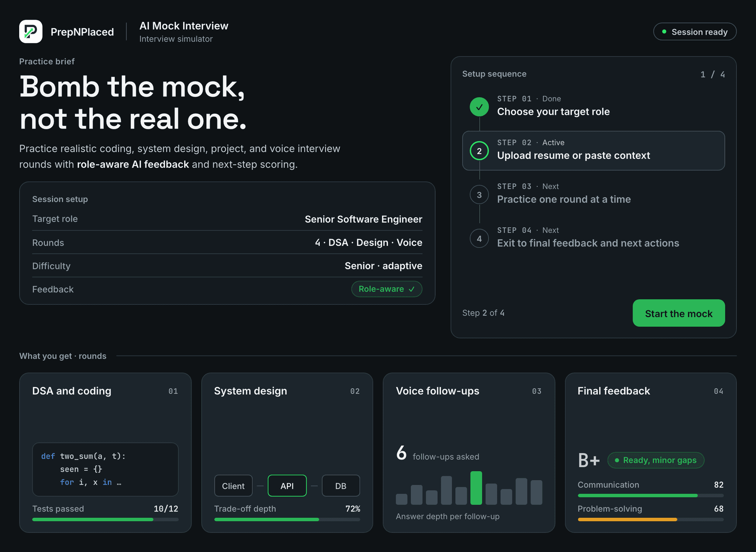Click the 'Answer depth per follow-up' caption
Image resolution: width=756 pixels, height=552 pixels.
point(447,517)
